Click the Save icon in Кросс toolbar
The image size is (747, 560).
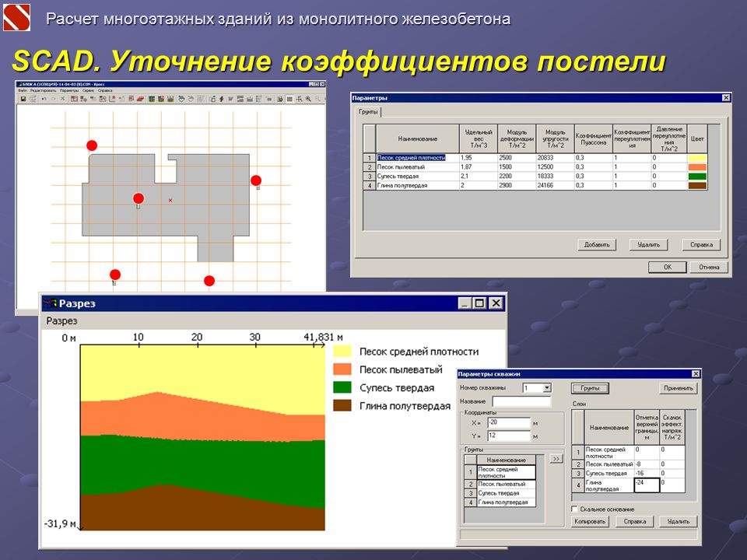[x=23, y=99]
